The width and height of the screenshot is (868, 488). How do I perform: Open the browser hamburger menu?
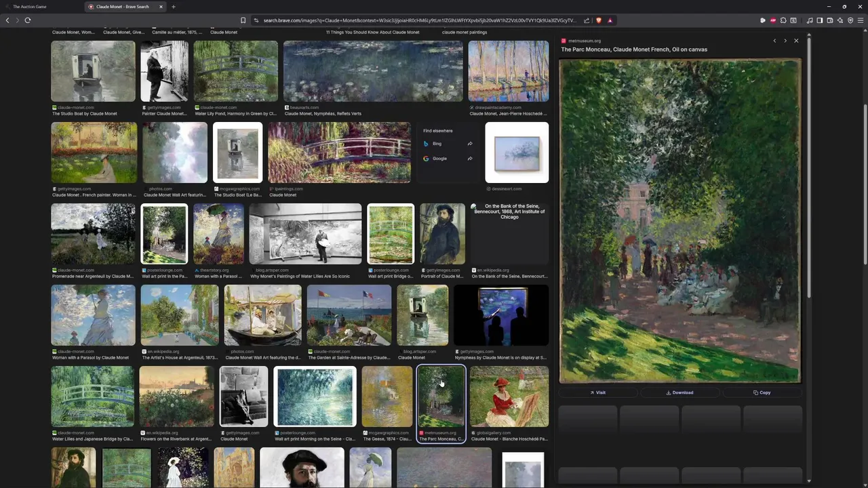[861, 20]
